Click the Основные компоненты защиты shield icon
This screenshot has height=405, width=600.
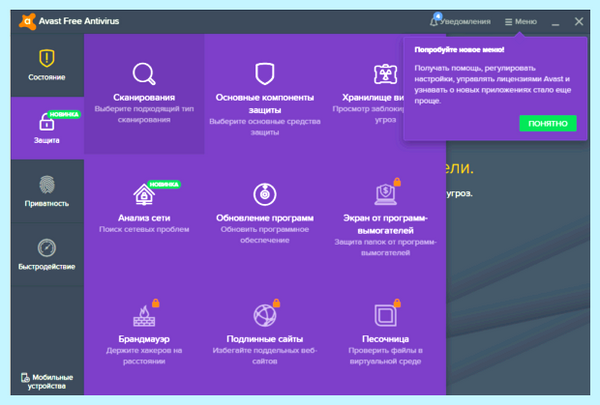coord(264,73)
